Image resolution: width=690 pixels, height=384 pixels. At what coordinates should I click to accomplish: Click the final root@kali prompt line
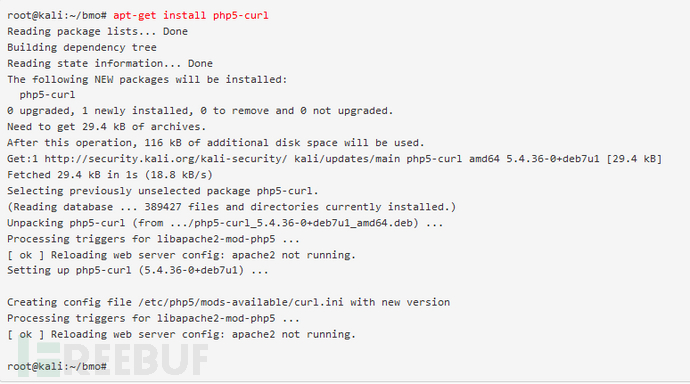57,366
